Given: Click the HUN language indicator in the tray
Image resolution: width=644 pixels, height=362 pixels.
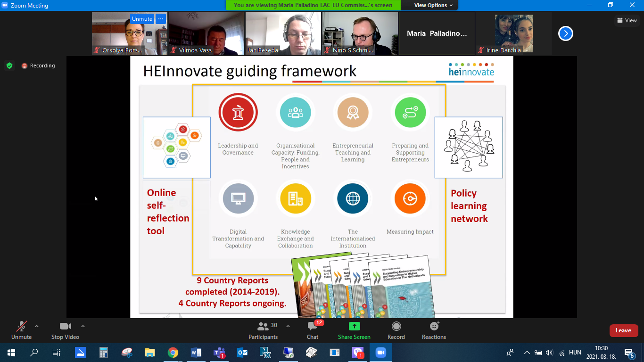Looking at the screenshot, I should [575, 353].
